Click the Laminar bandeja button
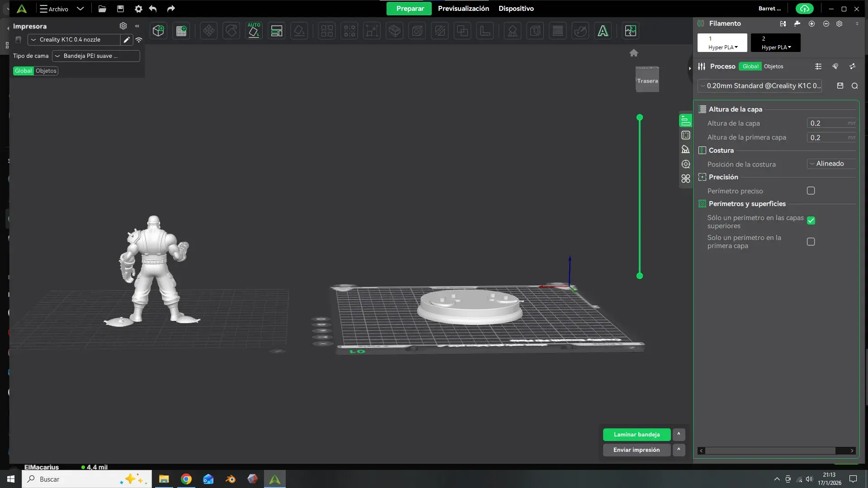The height and width of the screenshot is (488, 868). pyautogui.click(x=637, y=434)
